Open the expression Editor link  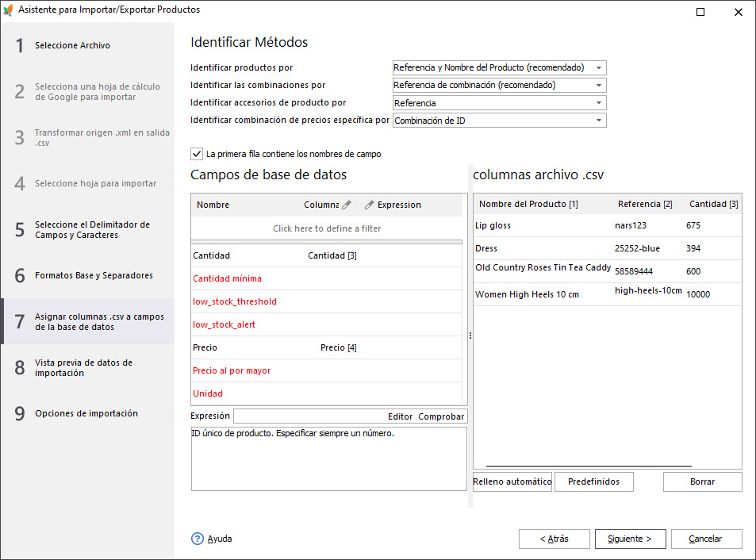pos(400,417)
